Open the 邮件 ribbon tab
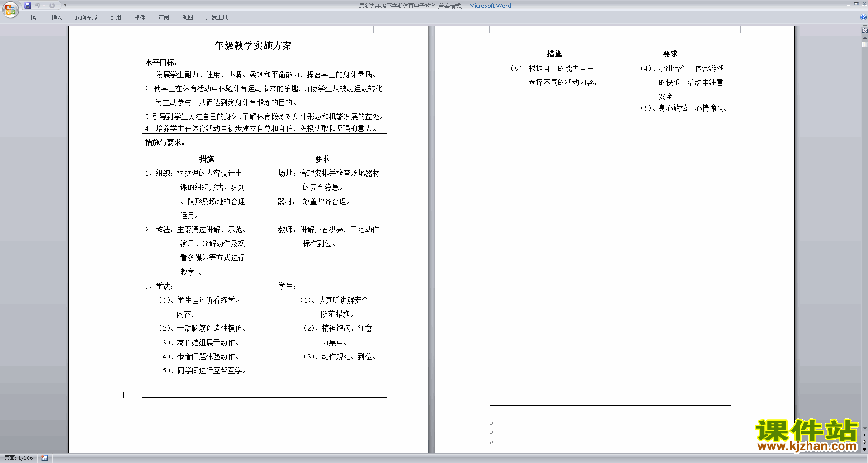868x463 pixels. pyautogui.click(x=140, y=17)
